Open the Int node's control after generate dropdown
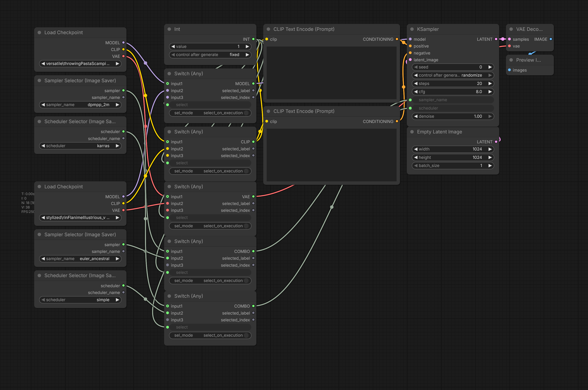Screen dimensions: 588x390 point(210,55)
